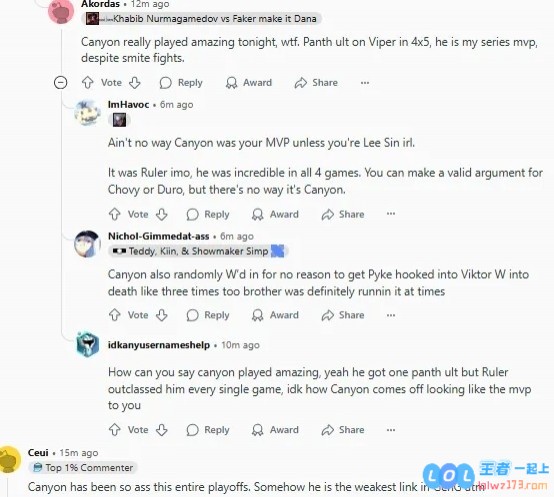Award Nichol-Gimmedat-ass's comment

tap(275, 315)
